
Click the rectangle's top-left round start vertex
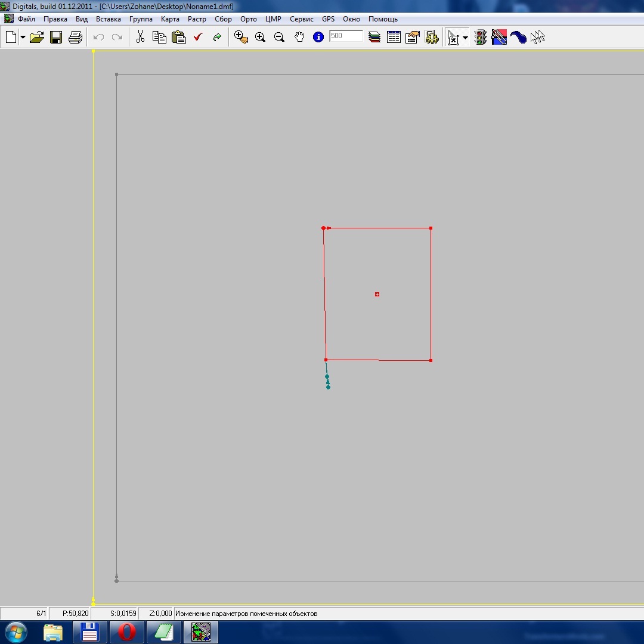tap(324, 228)
